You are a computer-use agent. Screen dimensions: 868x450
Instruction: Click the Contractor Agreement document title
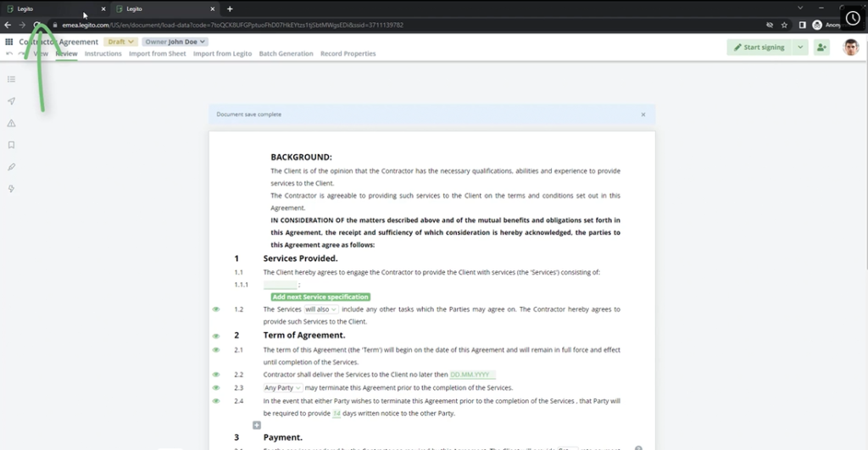58,42
